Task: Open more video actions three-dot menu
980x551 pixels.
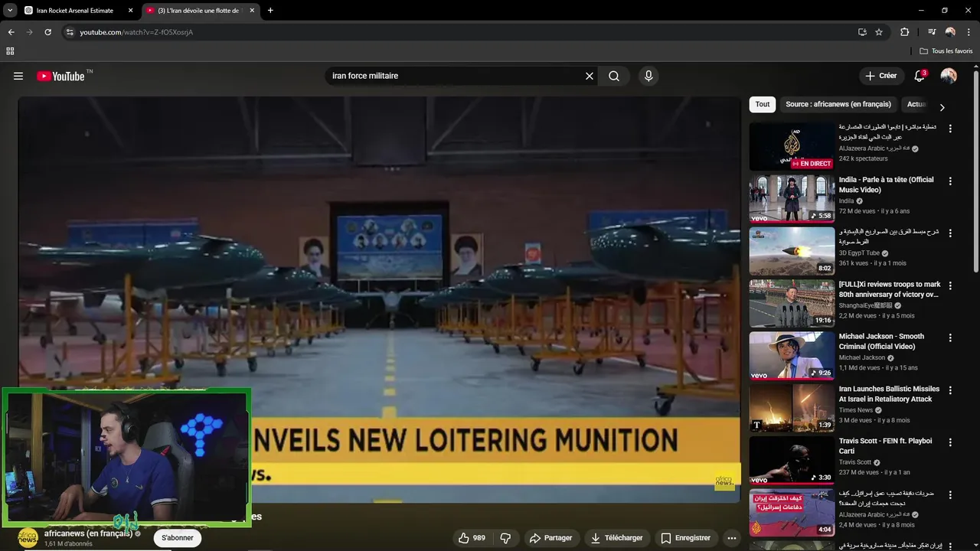Action: point(732,538)
